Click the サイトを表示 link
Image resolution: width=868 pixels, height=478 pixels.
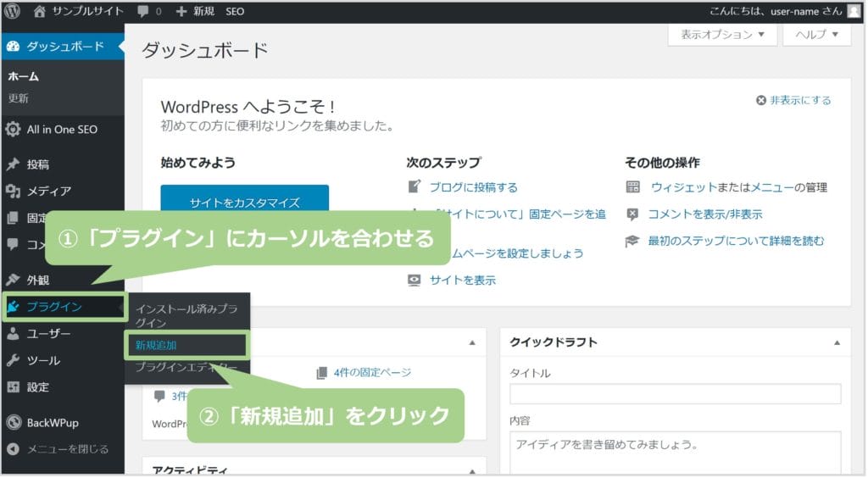click(x=462, y=281)
